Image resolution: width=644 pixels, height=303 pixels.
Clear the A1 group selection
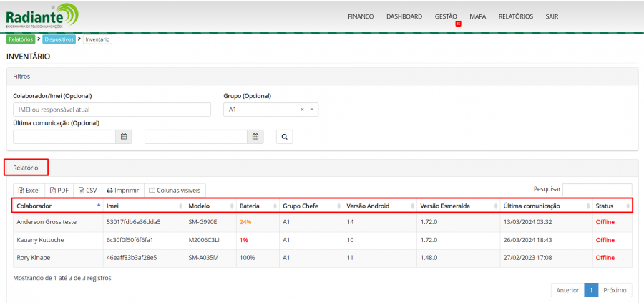(x=302, y=110)
